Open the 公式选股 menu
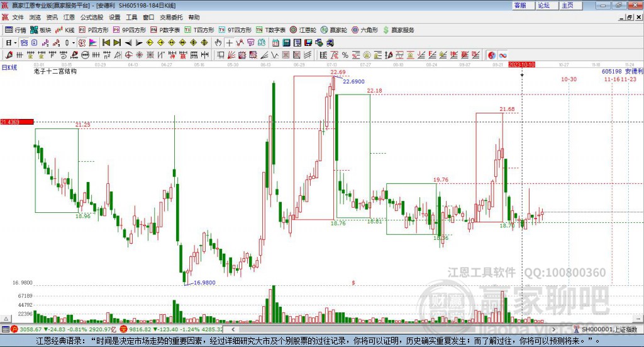The image size is (644, 347). (92, 17)
